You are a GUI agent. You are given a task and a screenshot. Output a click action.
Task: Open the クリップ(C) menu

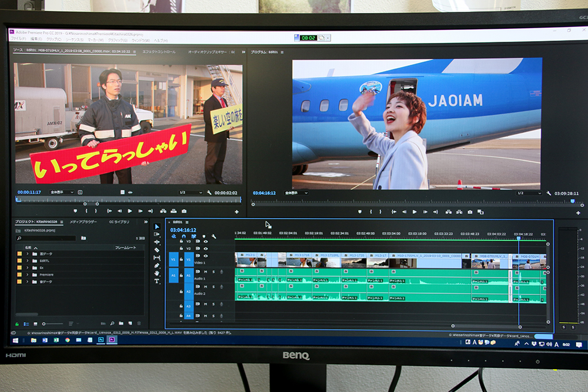(54, 39)
